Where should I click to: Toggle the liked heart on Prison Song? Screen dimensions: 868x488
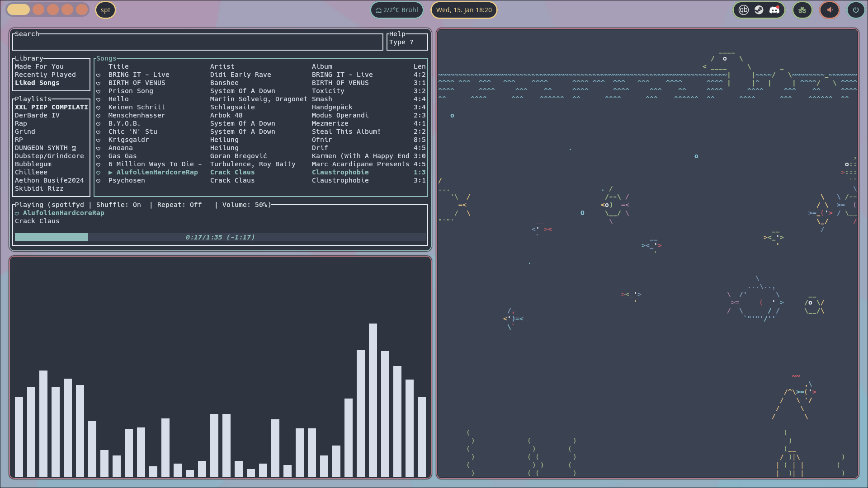[x=99, y=91]
